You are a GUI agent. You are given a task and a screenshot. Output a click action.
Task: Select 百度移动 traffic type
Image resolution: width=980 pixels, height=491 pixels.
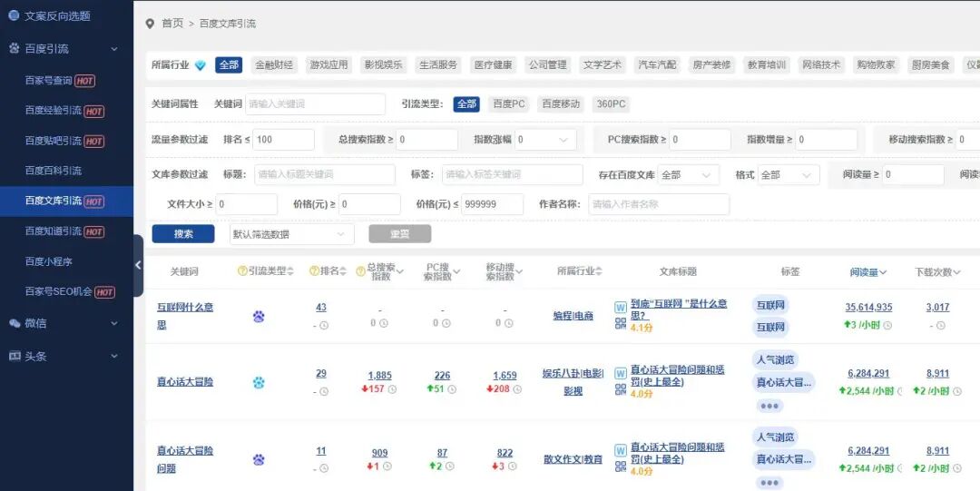[x=561, y=104]
